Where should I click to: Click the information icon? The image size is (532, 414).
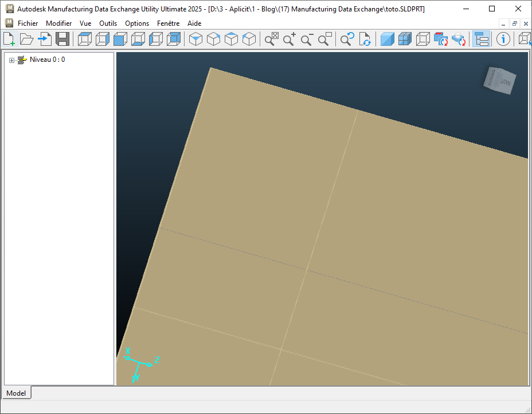(x=503, y=39)
